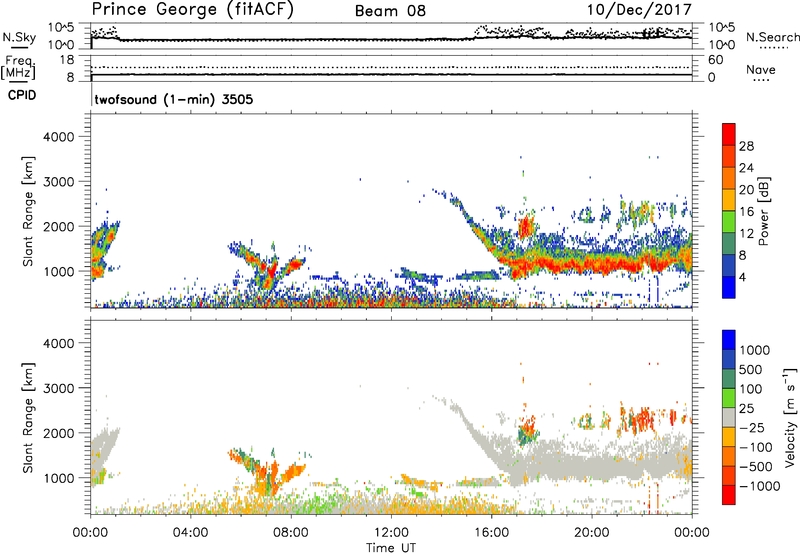
Task: Click Slant Range [km] label of power panel
Action: [28, 211]
